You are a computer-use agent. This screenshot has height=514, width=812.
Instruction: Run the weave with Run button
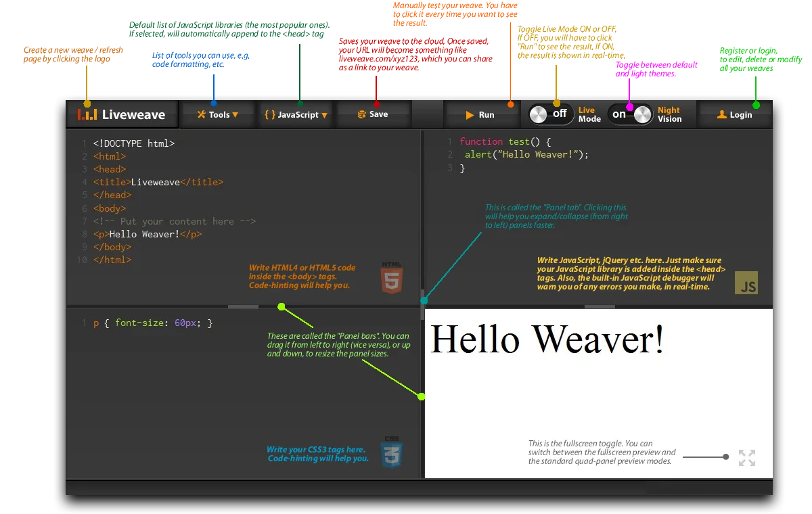tap(480, 114)
